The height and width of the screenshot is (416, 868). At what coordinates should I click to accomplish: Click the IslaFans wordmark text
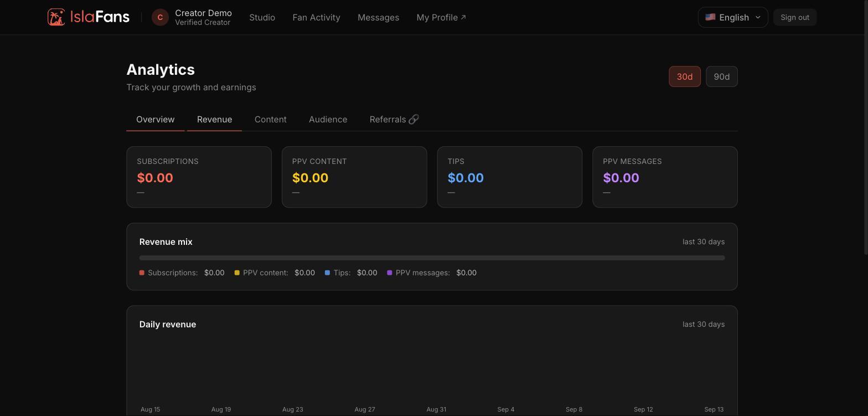click(x=100, y=17)
